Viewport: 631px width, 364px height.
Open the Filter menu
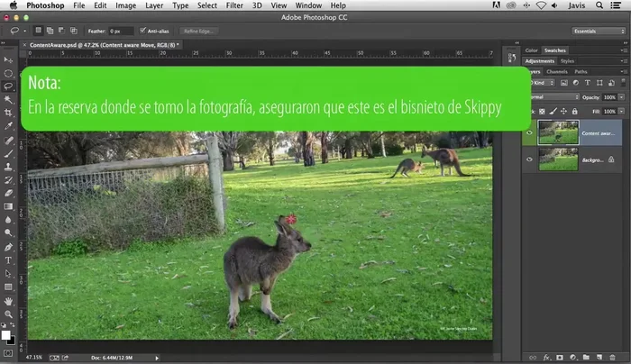click(x=233, y=5)
